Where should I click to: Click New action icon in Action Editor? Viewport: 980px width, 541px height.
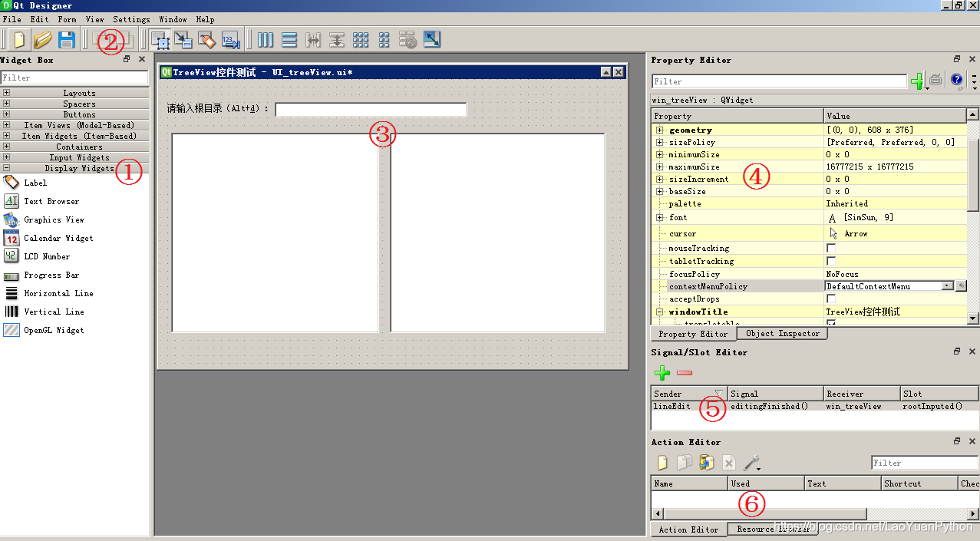pos(662,463)
